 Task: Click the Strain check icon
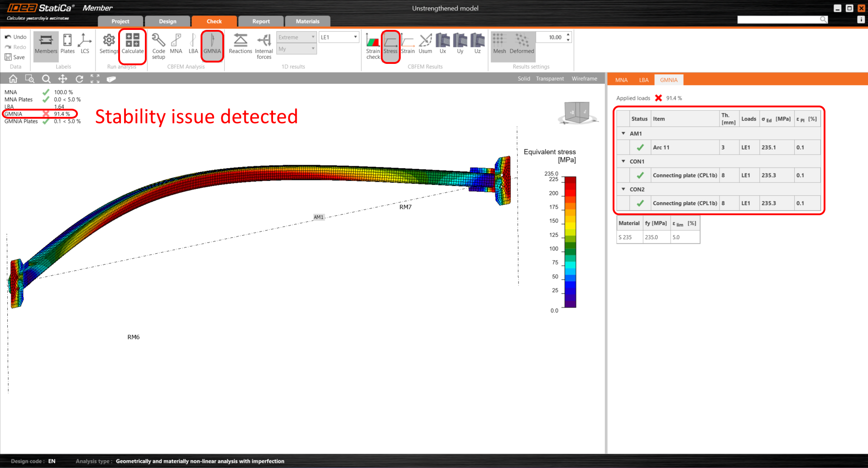tap(373, 46)
